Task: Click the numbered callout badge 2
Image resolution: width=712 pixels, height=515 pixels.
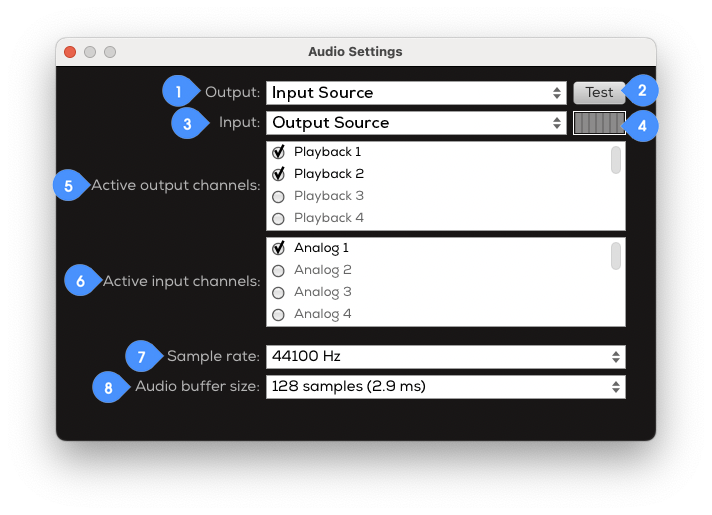Action: click(x=642, y=91)
